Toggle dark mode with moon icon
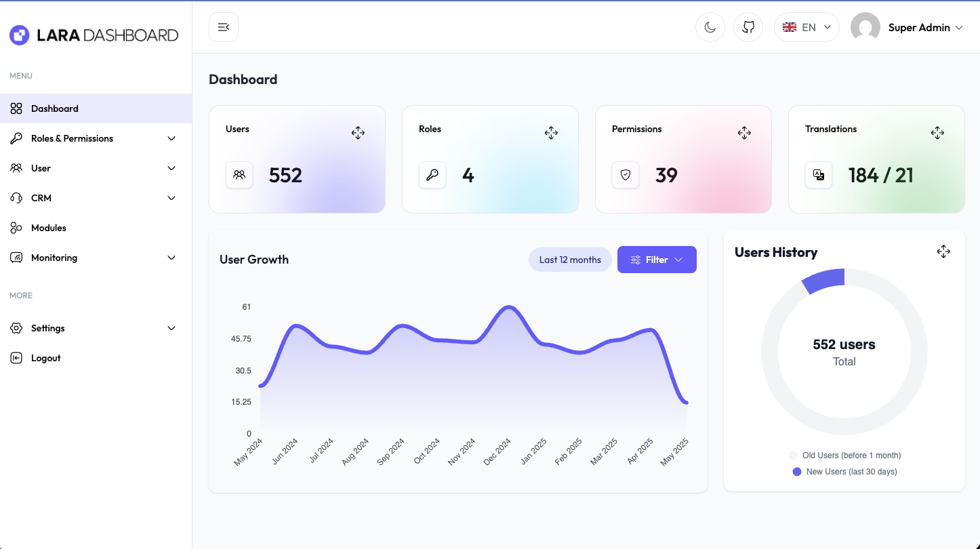980x549 pixels. (x=710, y=27)
